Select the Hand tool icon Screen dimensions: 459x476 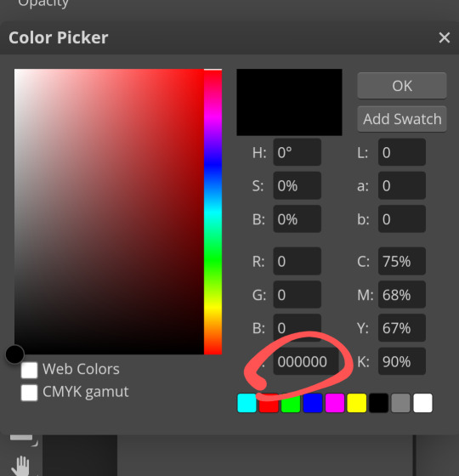tap(22, 466)
